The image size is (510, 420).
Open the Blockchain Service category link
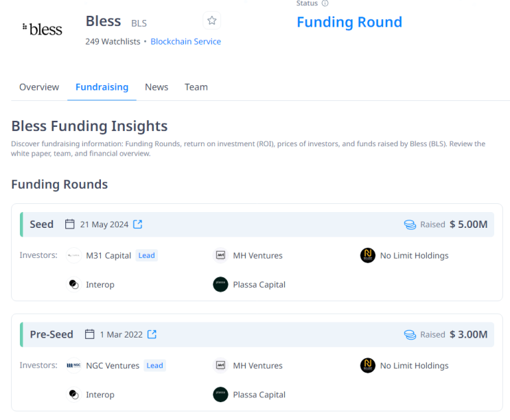186,42
